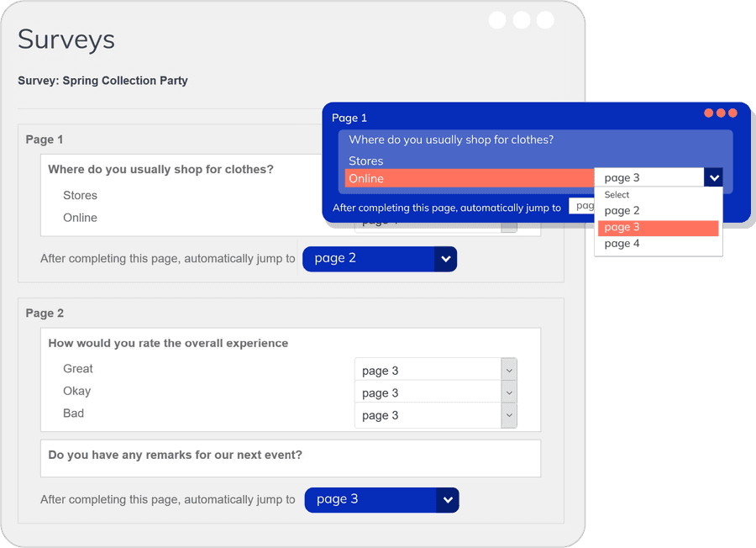Click the middle white window dot
Screen dimensions: 756x548
521,19
